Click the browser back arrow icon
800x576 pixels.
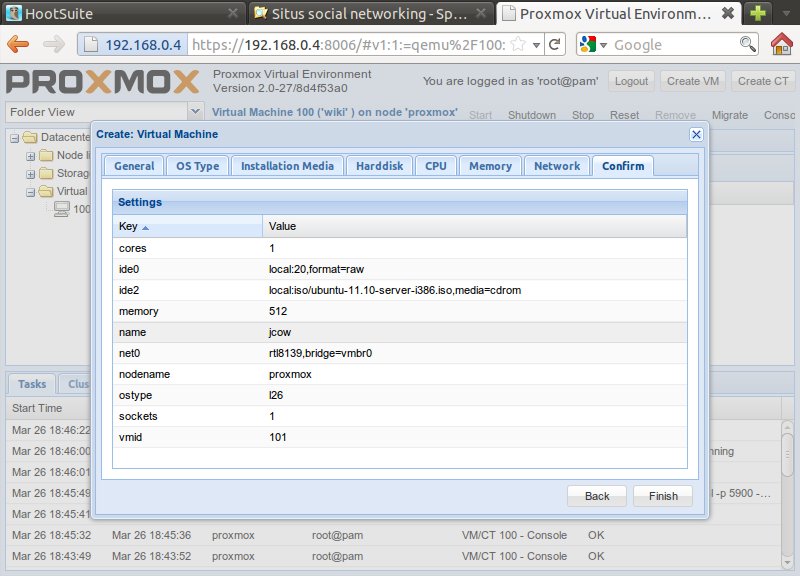(x=19, y=45)
